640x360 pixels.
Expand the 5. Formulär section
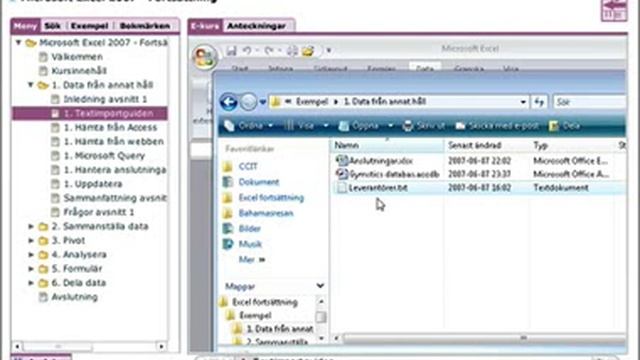(31, 269)
